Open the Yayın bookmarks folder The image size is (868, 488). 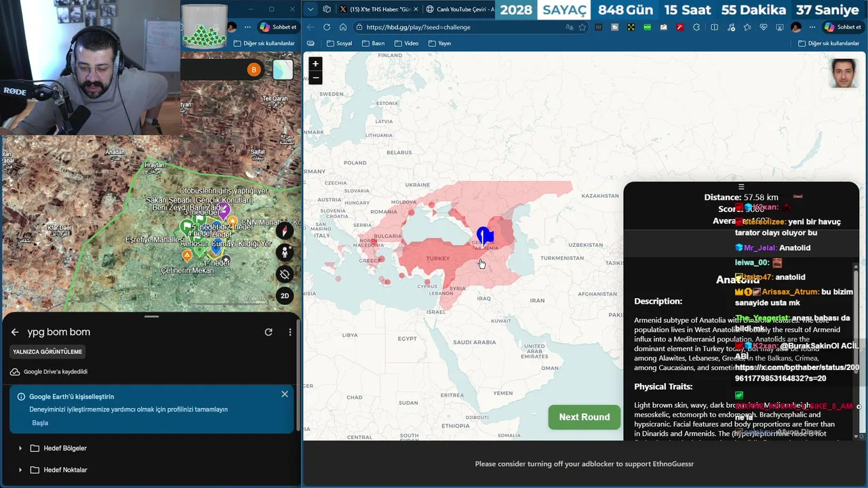[439, 43]
